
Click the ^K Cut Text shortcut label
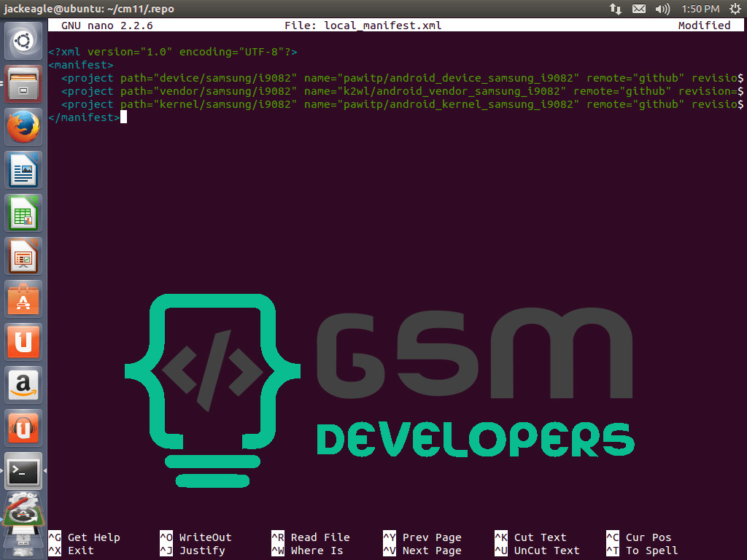click(x=530, y=537)
